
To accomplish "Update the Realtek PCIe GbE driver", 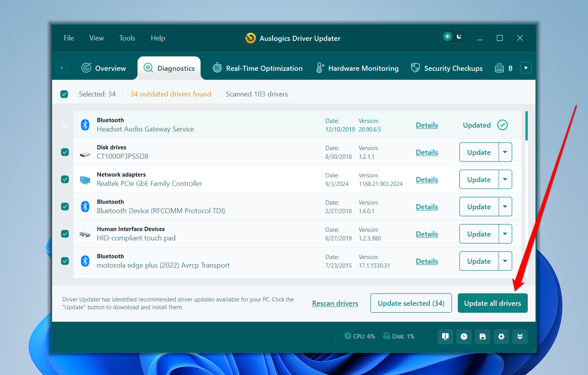I will [x=479, y=179].
